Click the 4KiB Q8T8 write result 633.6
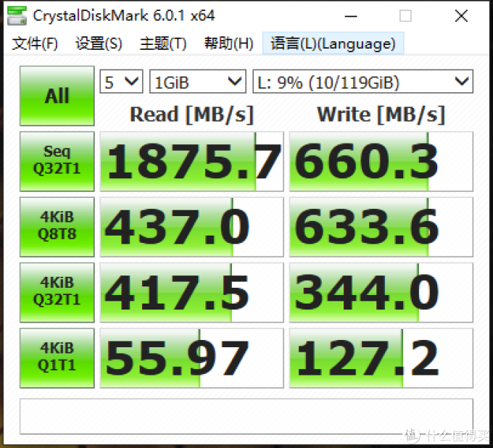The height and width of the screenshot is (448, 493). tap(381, 227)
